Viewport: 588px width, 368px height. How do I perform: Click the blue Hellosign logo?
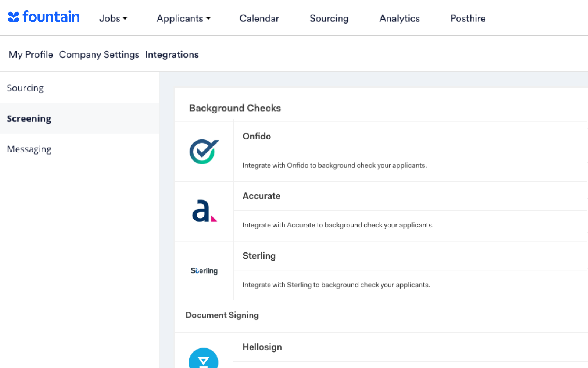tap(204, 359)
